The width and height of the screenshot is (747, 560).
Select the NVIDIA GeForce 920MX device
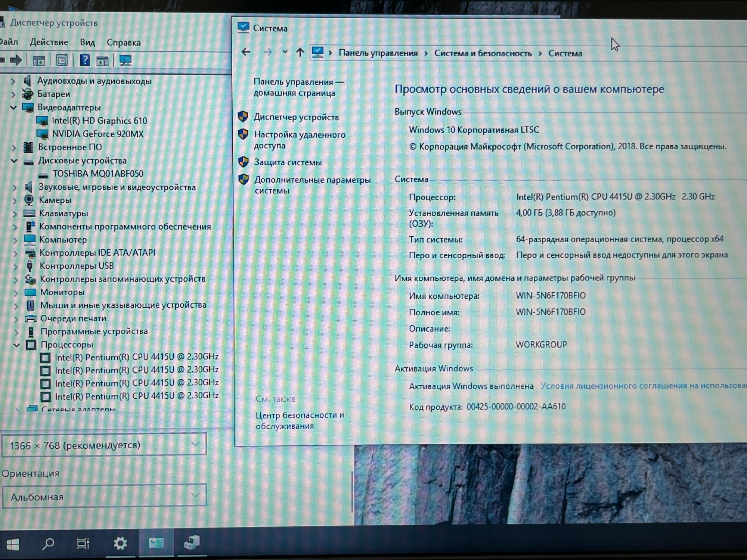(x=97, y=134)
